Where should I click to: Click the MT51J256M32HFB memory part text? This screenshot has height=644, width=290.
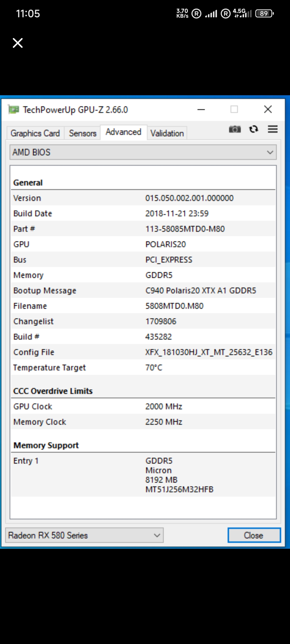coord(179,489)
